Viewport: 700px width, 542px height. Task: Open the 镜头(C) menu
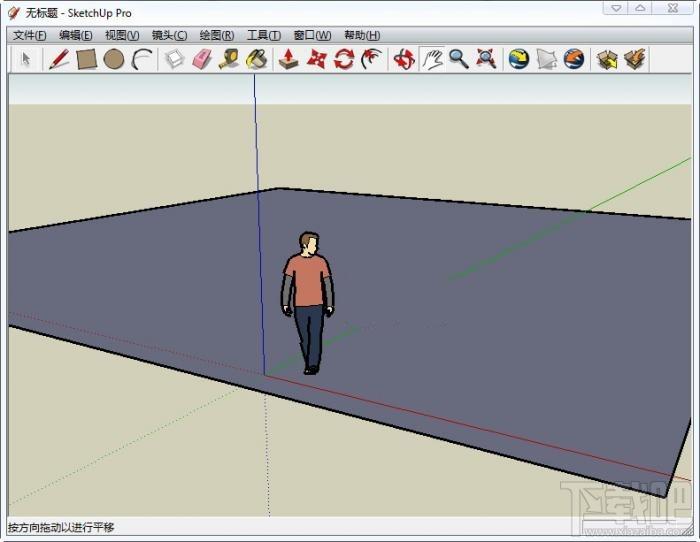pyautogui.click(x=169, y=35)
